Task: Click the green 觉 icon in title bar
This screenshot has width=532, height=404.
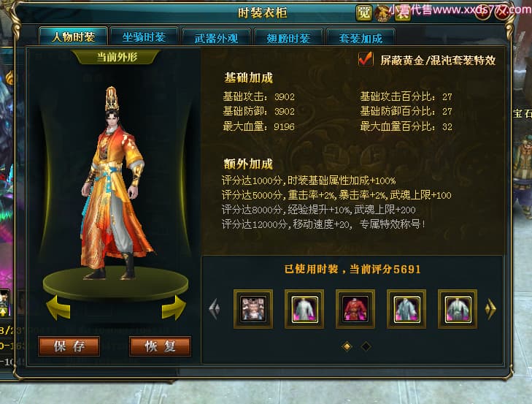Action: tap(363, 13)
